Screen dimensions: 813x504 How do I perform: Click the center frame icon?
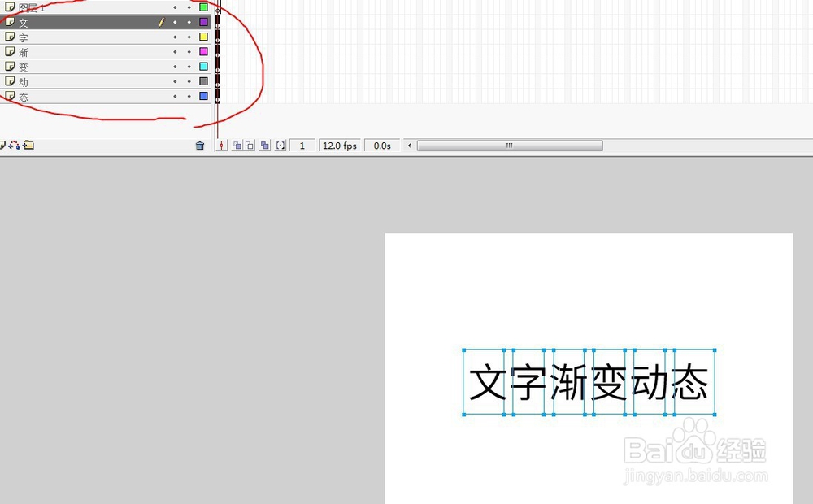222,145
